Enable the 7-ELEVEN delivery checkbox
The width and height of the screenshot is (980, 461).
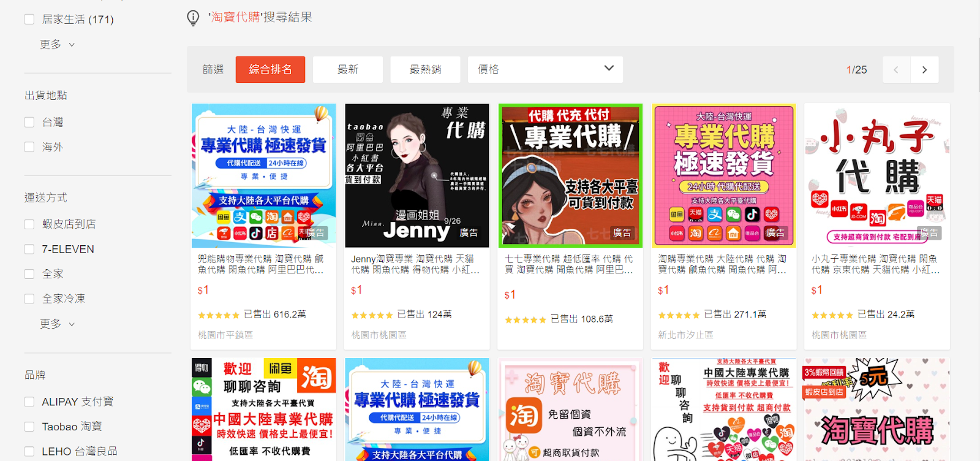(29, 249)
